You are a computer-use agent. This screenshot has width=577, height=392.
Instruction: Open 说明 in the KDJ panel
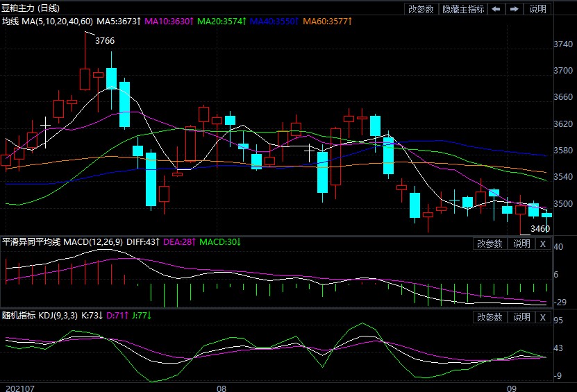point(521,317)
